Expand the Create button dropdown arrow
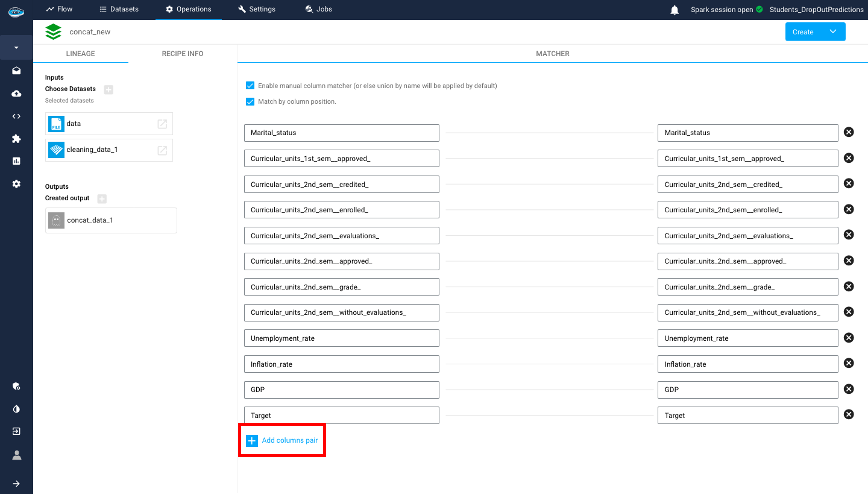Screen dimensions: 868x494 [x=832, y=32]
